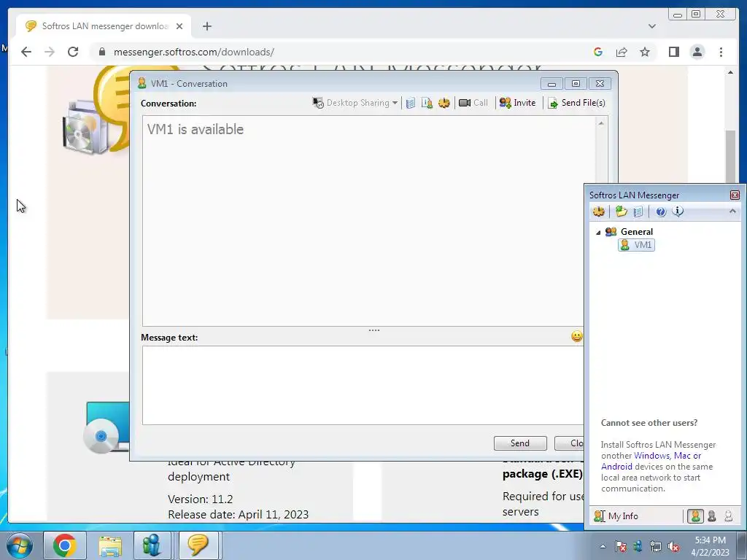Click Softros speech bubble icon in taskbar

198,545
